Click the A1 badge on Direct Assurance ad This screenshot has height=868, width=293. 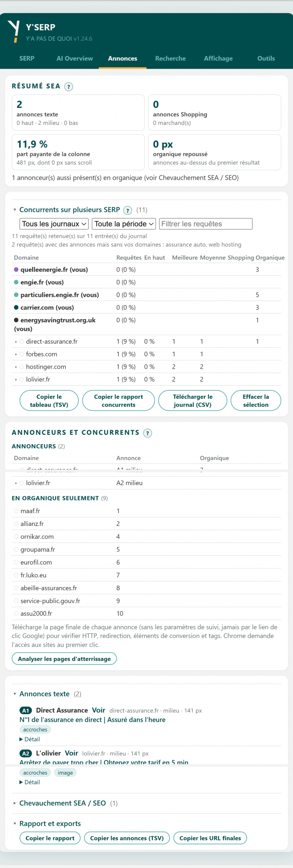pyautogui.click(x=26, y=710)
